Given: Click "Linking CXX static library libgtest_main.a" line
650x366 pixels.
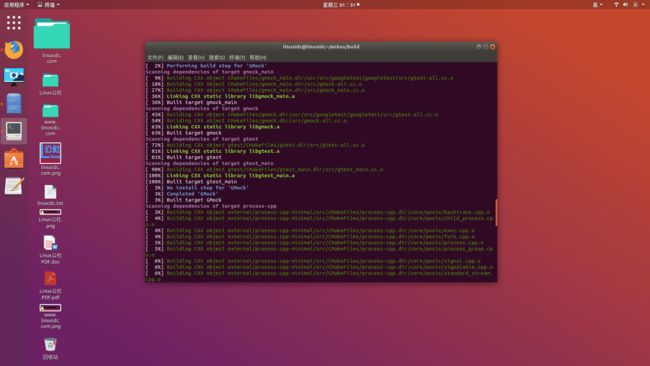Looking at the screenshot, I should 230,176.
